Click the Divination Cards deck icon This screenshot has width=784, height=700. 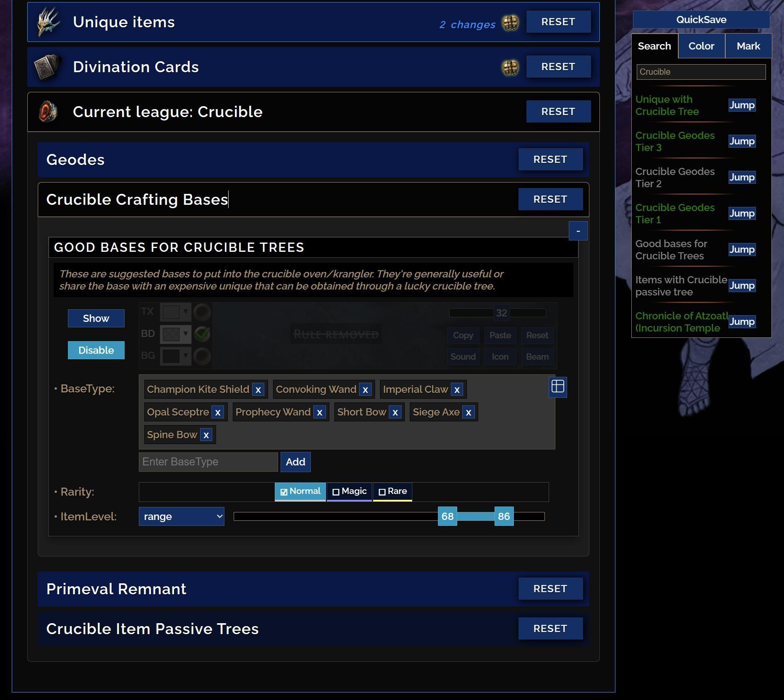(x=47, y=67)
